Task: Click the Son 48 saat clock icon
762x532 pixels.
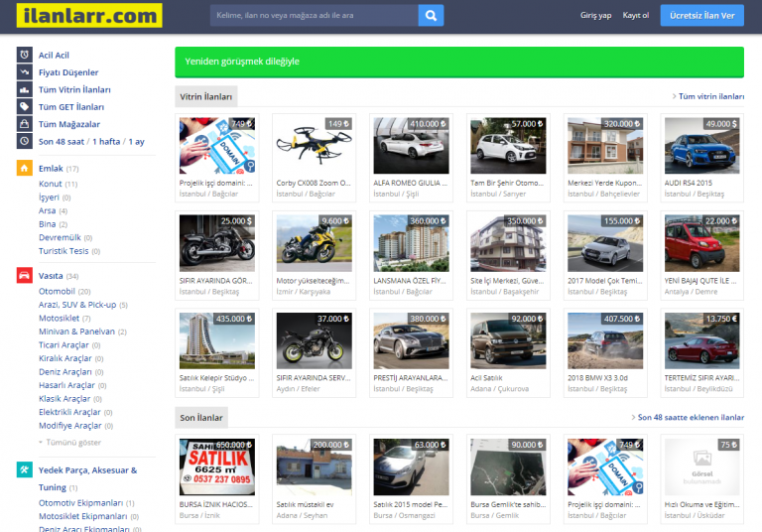Action: (x=24, y=141)
